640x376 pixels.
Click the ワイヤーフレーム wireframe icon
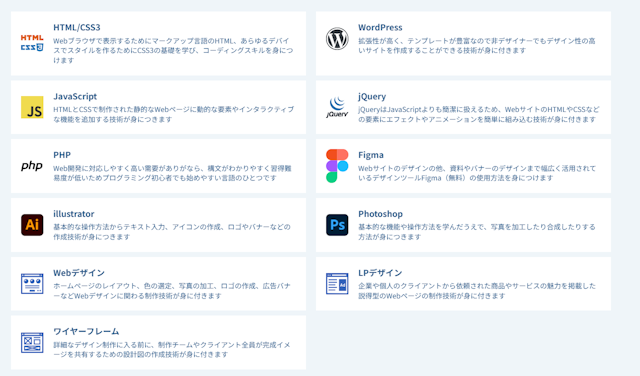click(32, 343)
